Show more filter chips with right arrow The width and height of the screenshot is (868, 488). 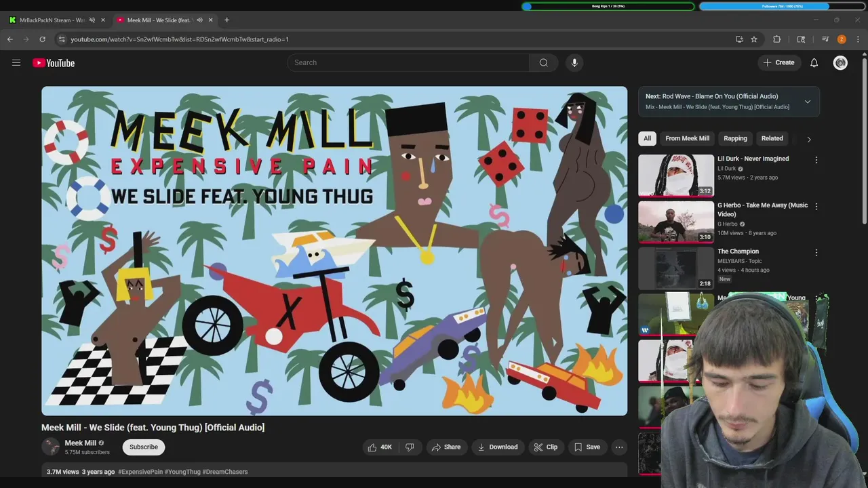coord(808,139)
